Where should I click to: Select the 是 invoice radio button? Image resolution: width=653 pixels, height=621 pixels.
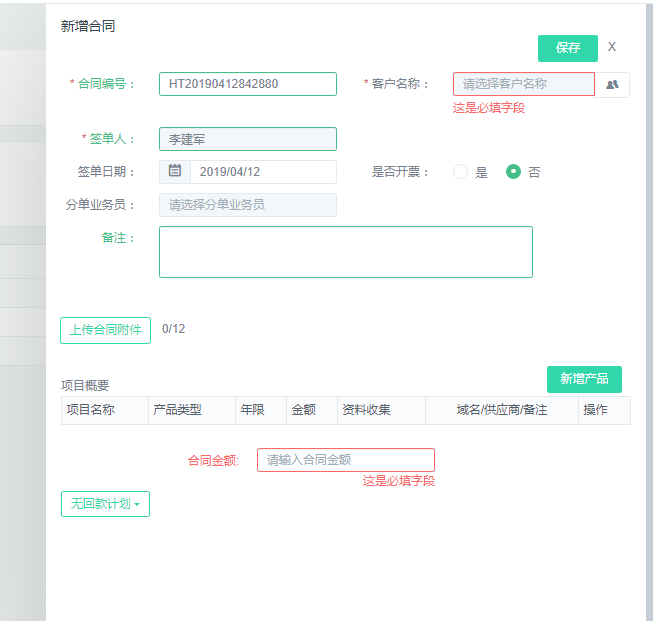pos(461,172)
